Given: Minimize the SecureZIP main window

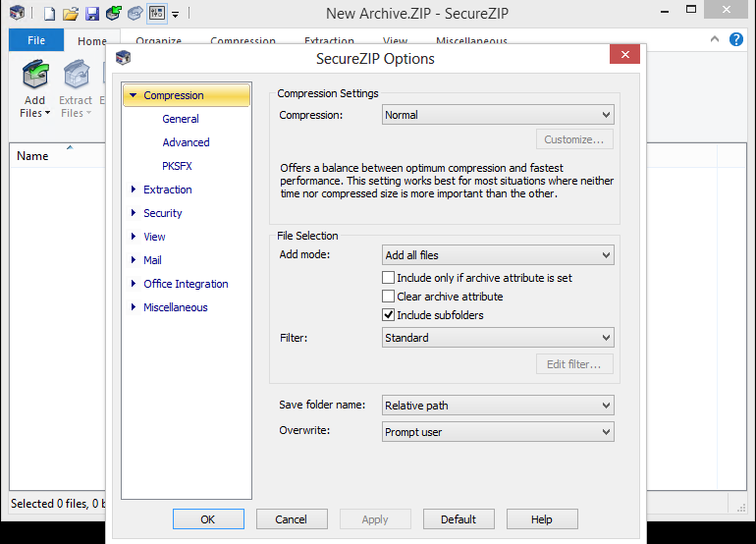Looking at the screenshot, I should pyautogui.click(x=665, y=11).
